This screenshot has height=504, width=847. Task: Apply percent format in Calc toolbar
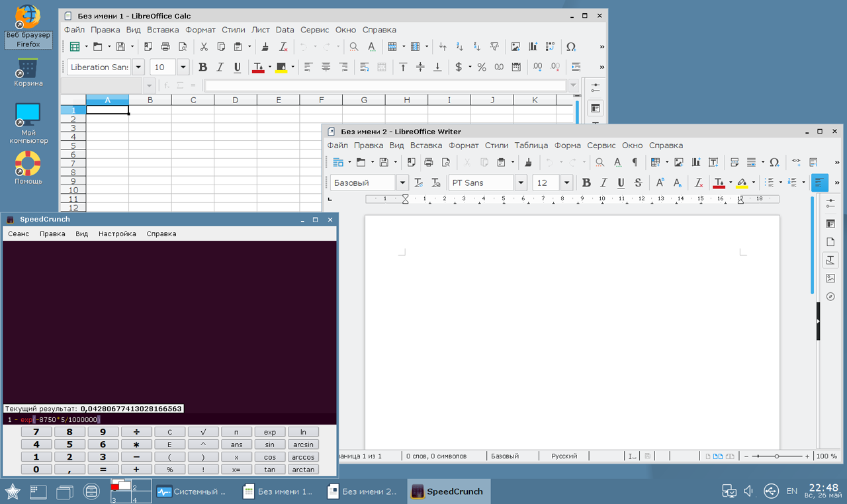click(482, 67)
